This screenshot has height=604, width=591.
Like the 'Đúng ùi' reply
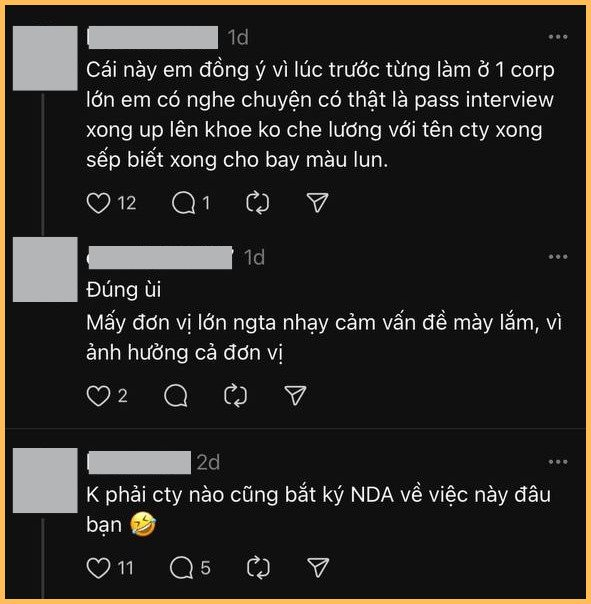pyautogui.click(x=98, y=396)
